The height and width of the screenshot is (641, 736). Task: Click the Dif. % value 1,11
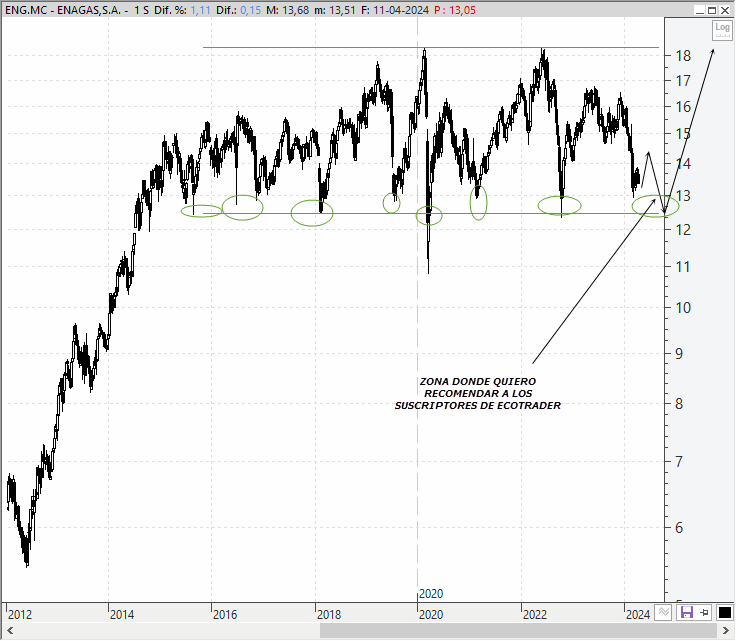point(200,10)
